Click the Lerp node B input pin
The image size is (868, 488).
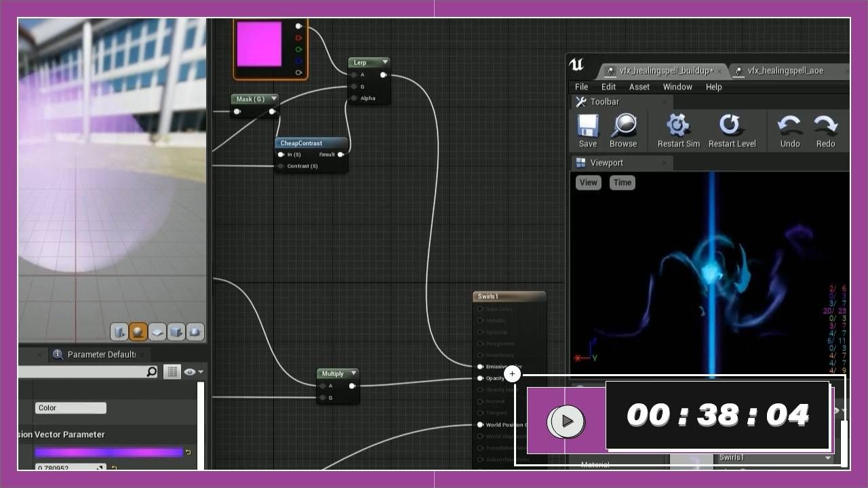[x=354, y=87]
